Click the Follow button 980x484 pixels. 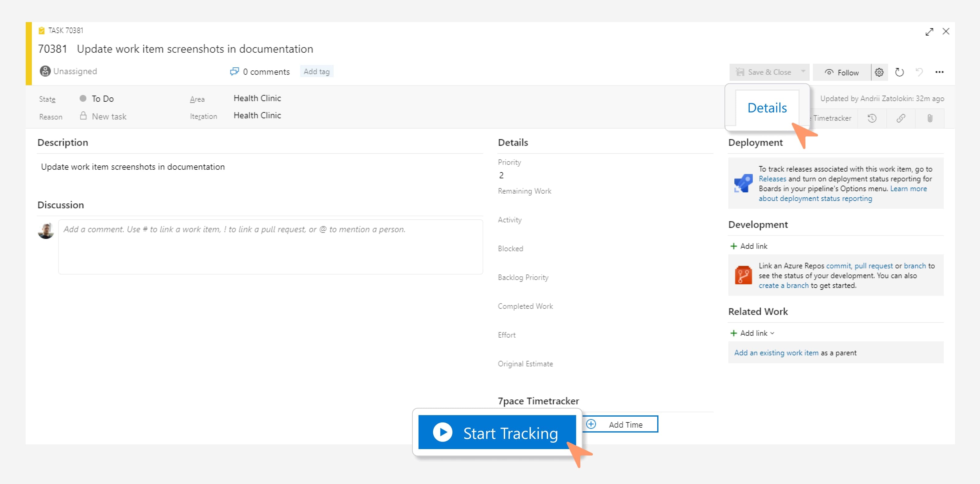tap(842, 72)
